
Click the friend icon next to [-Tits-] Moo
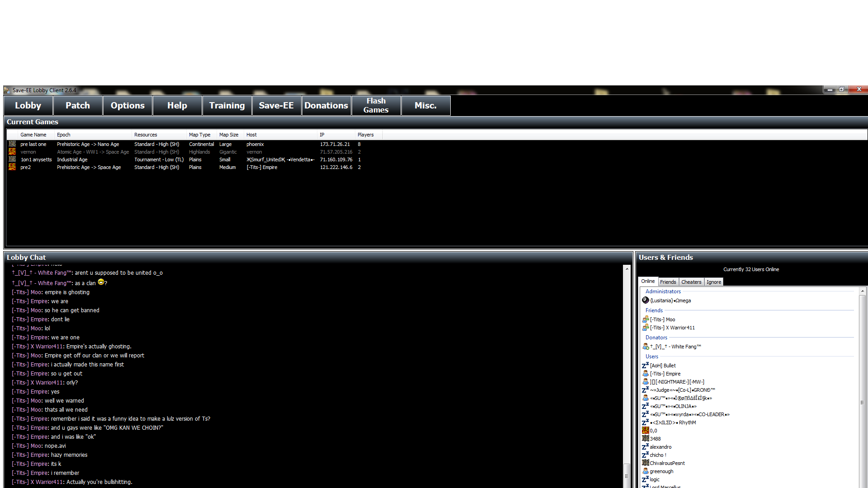[x=646, y=319]
